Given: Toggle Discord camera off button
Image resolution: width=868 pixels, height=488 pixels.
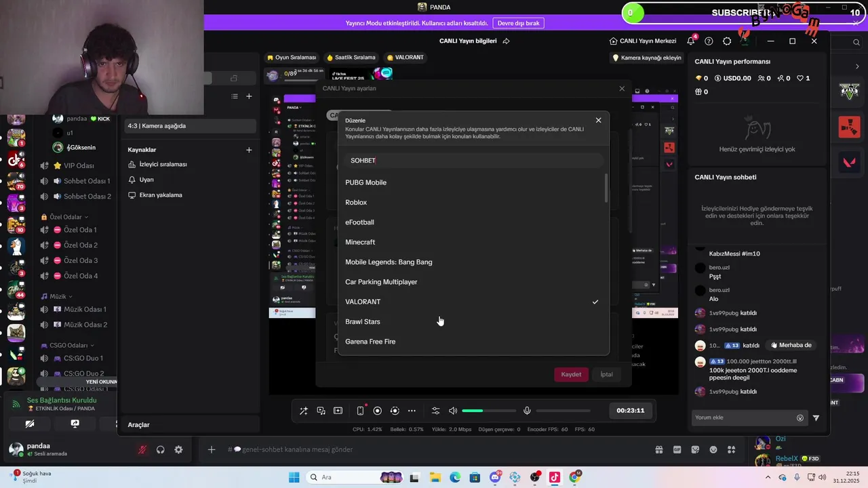Looking at the screenshot, I should pos(30,424).
